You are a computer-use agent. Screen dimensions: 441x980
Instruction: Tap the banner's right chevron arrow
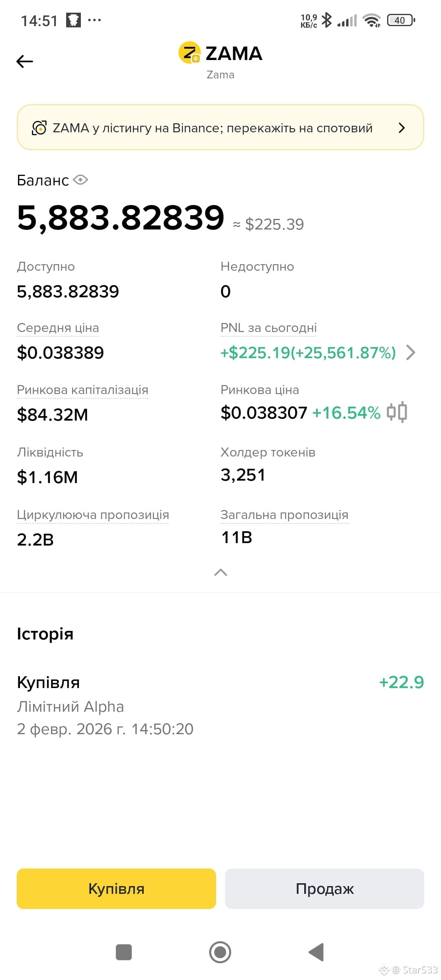click(402, 128)
